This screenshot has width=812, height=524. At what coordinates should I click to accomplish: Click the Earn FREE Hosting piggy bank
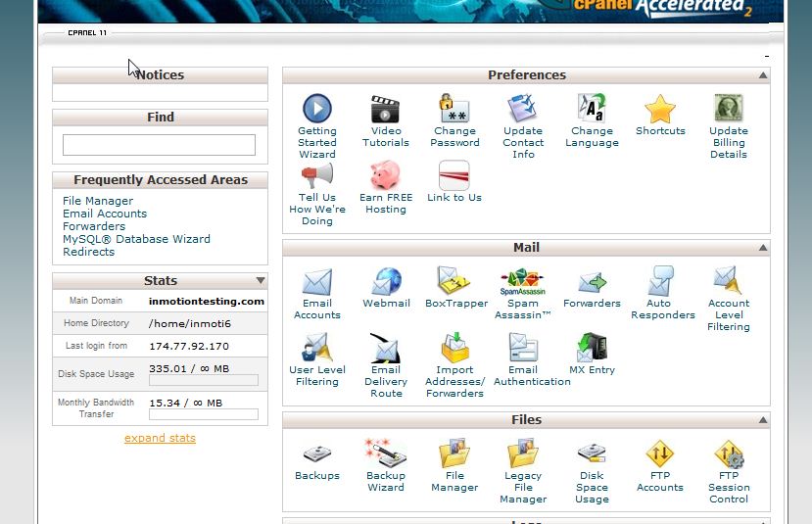coord(385,175)
